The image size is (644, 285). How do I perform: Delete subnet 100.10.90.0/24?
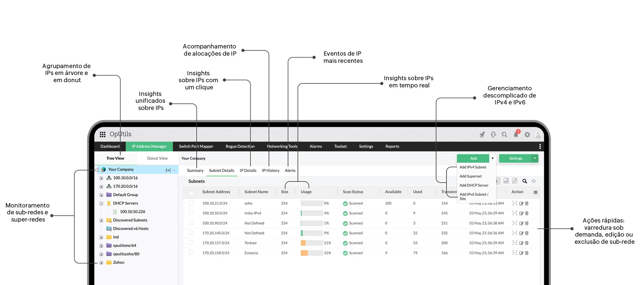pyautogui.click(x=527, y=223)
